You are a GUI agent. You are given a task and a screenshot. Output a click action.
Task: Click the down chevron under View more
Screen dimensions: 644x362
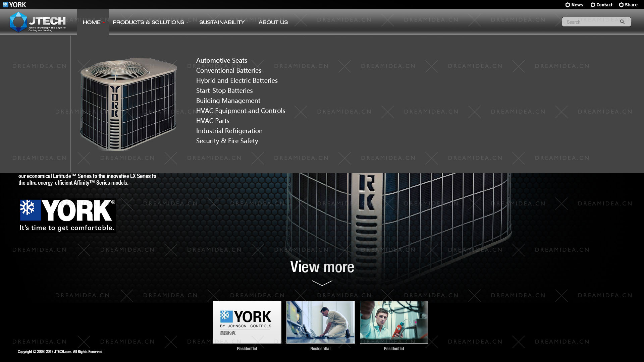[322, 283]
